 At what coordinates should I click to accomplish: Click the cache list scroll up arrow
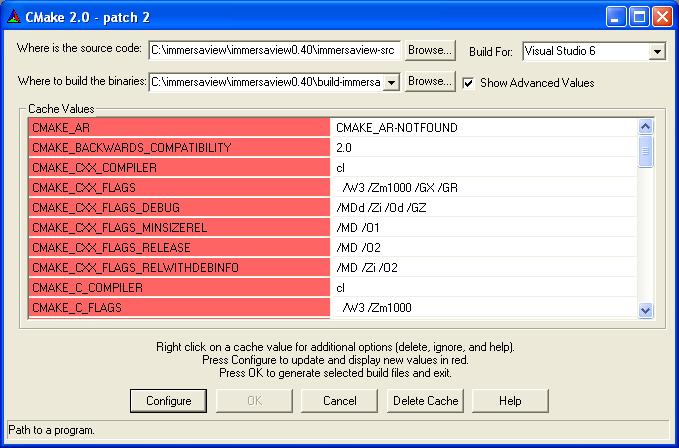tap(645, 126)
